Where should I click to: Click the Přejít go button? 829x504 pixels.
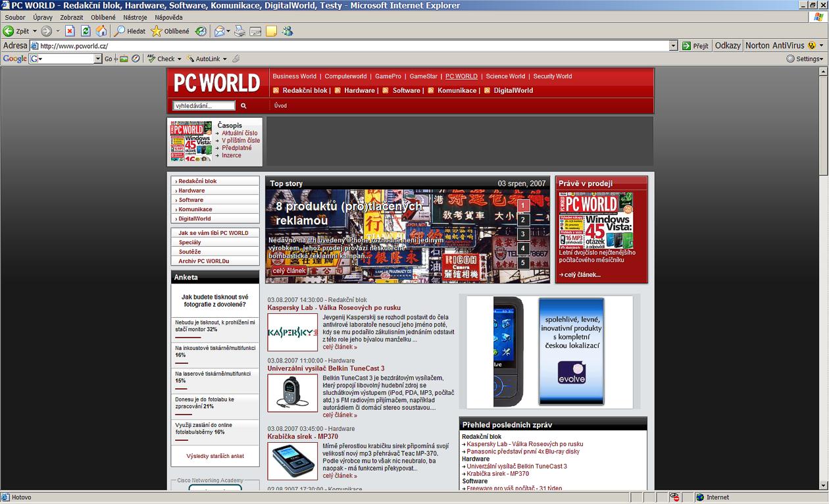click(695, 45)
